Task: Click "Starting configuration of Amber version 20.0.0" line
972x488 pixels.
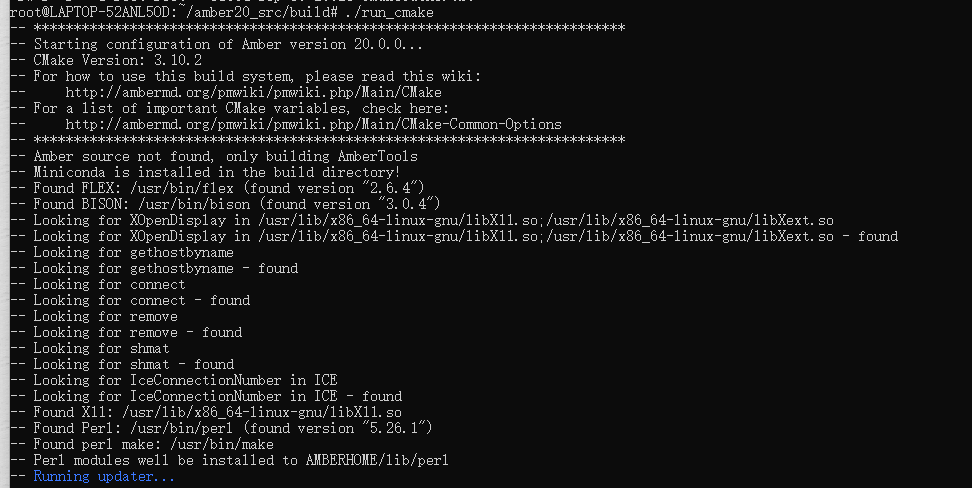Action: [x=228, y=44]
